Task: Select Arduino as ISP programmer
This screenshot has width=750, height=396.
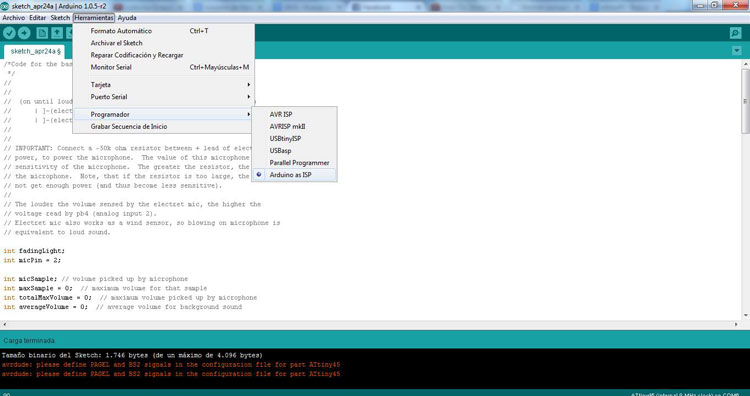Action: [x=295, y=175]
